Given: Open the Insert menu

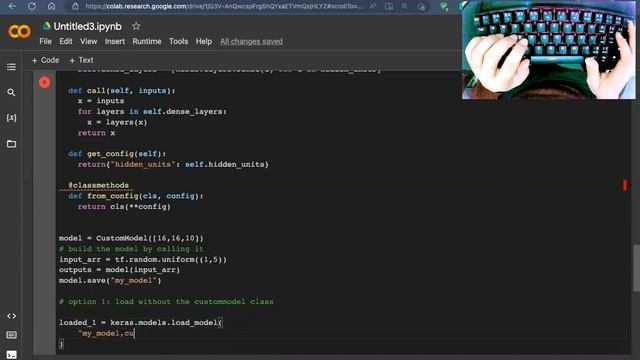Looking at the screenshot, I should coord(115,41).
